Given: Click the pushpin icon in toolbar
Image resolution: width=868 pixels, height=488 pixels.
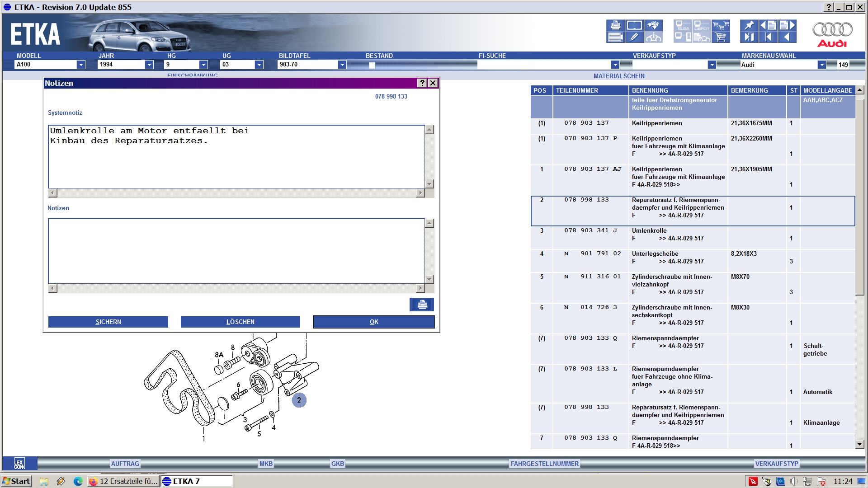Looking at the screenshot, I should 749,25.
